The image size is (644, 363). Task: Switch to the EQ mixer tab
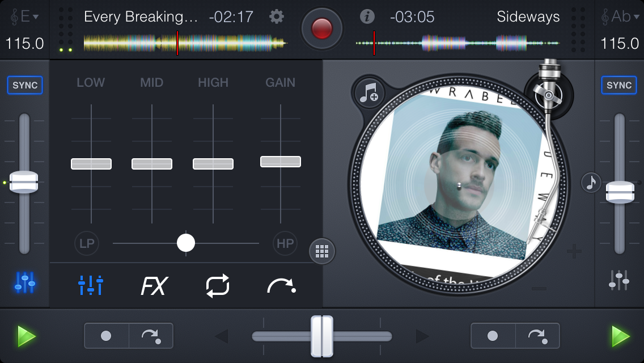pyautogui.click(x=90, y=285)
